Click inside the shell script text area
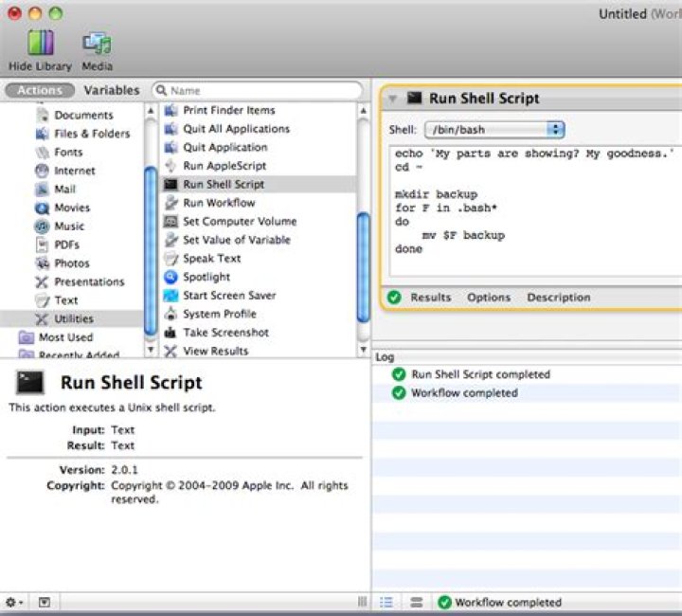This screenshot has width=682, height=616. tap(536, 211)
